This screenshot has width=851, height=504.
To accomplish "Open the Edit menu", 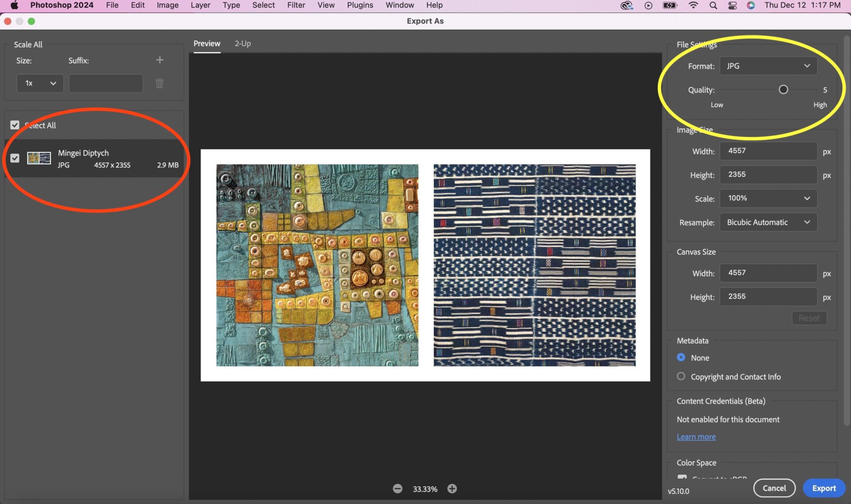I will pyautogui.click(x=138, y=5).
